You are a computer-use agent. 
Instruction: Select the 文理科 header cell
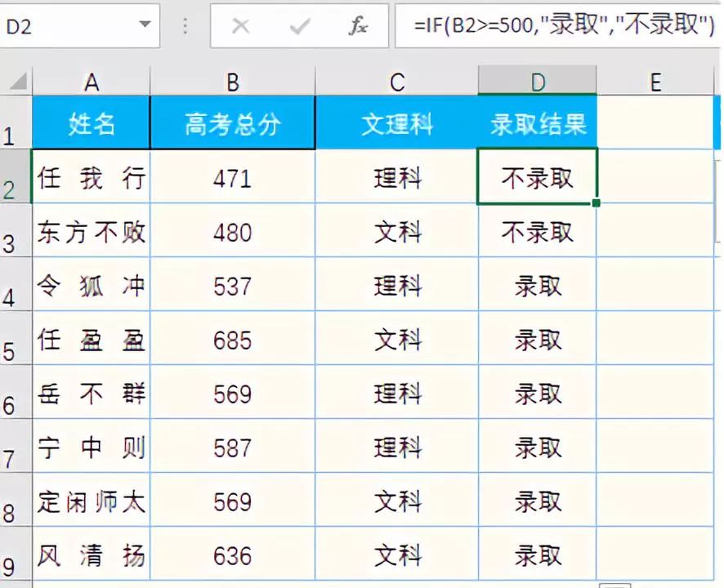(397, 124)
